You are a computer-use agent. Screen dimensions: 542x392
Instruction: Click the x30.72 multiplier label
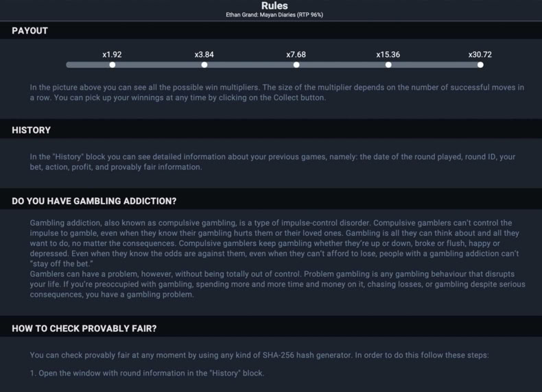pos(480,55)
